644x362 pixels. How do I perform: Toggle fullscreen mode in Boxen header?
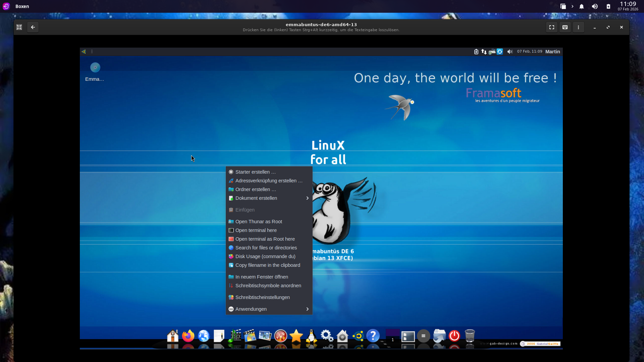(x=551, y=27)
